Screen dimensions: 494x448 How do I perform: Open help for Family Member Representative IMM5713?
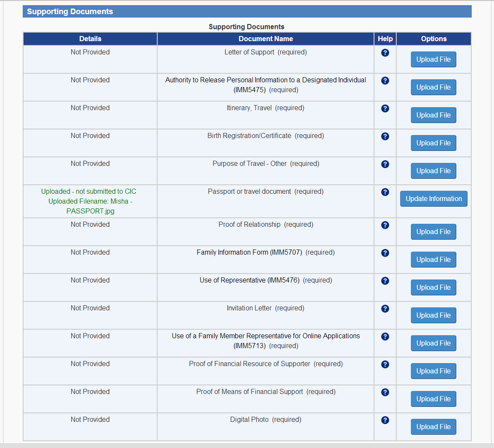click(385, 337)
